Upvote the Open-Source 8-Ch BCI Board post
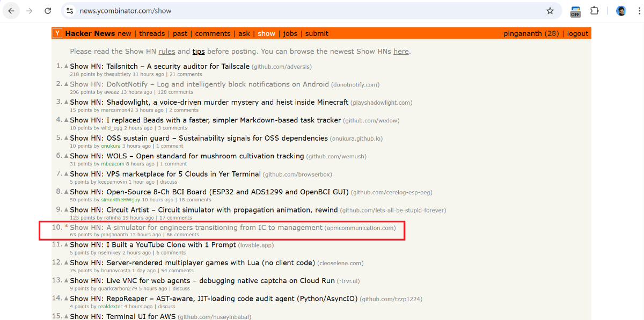 [x=67, y=192]
